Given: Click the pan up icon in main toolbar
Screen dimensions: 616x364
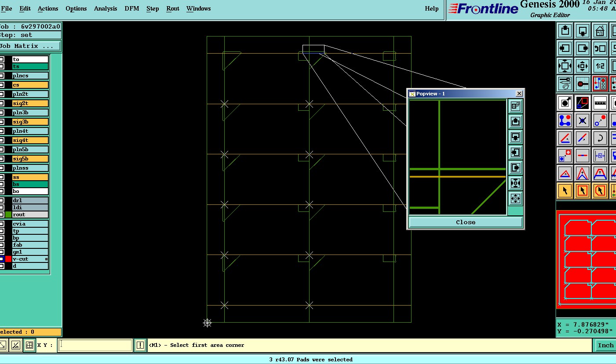Looking at the screenshot, I should 565,31.
